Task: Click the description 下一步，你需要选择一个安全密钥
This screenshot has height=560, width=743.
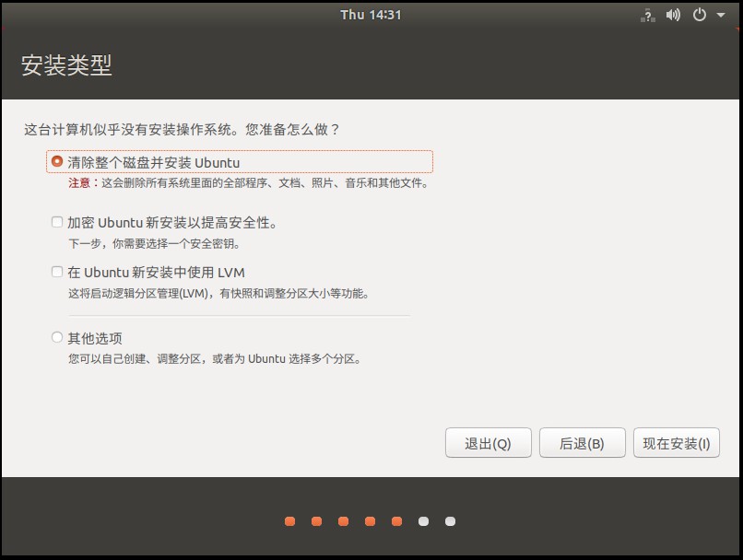Action: tap(155, 244)
